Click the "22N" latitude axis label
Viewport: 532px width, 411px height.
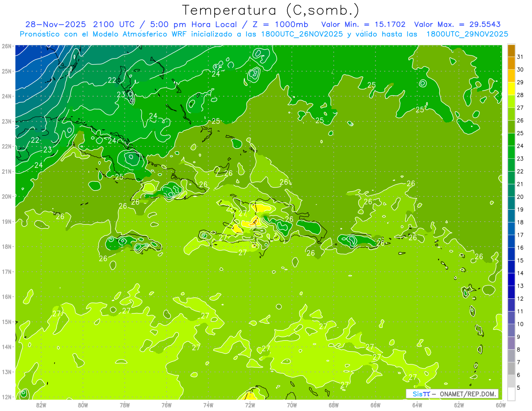point(6,146)
